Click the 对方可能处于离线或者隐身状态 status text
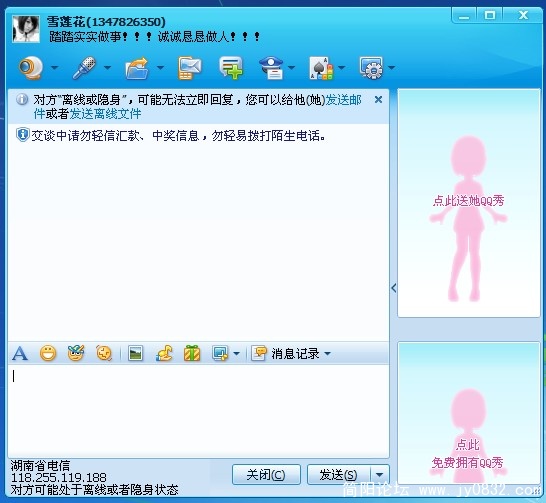This screenshot has height=503, width=546. 94,489
